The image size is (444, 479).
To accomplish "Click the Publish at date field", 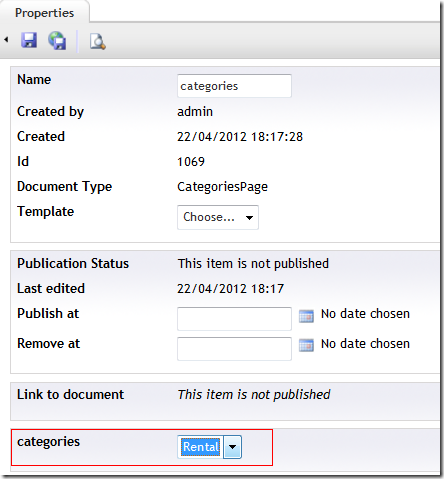I will (x=234, y=319).
